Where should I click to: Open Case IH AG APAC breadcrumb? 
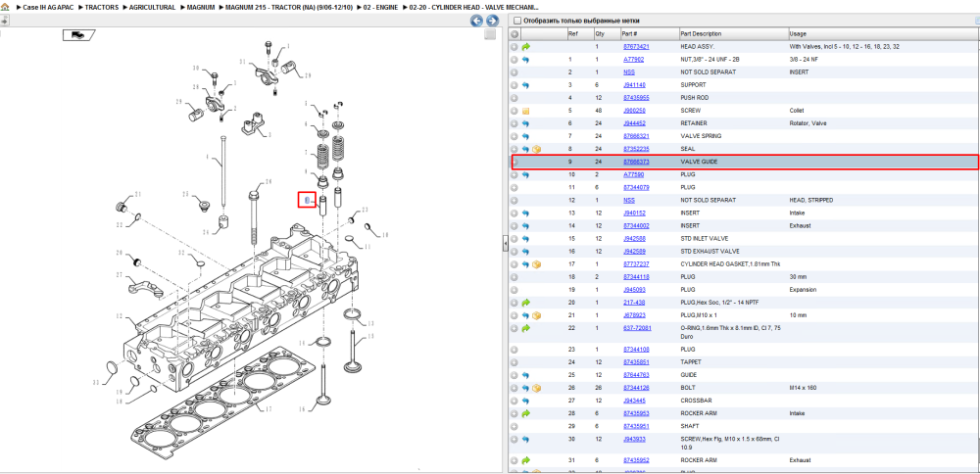pos(48,8)
